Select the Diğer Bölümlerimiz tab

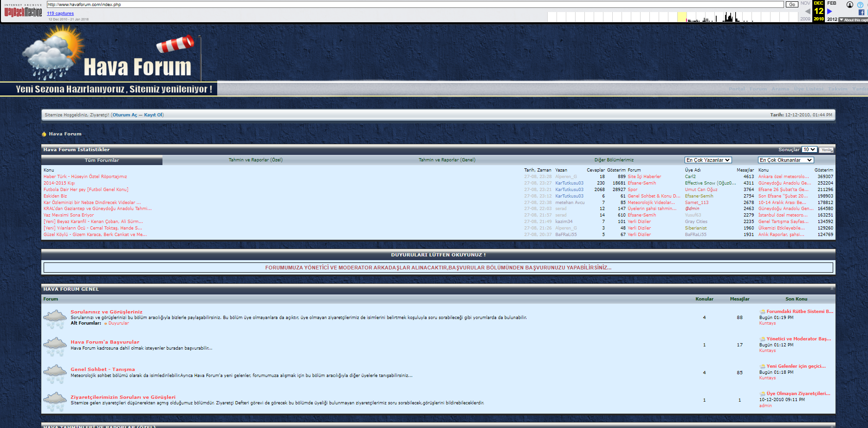click(614, 160)
